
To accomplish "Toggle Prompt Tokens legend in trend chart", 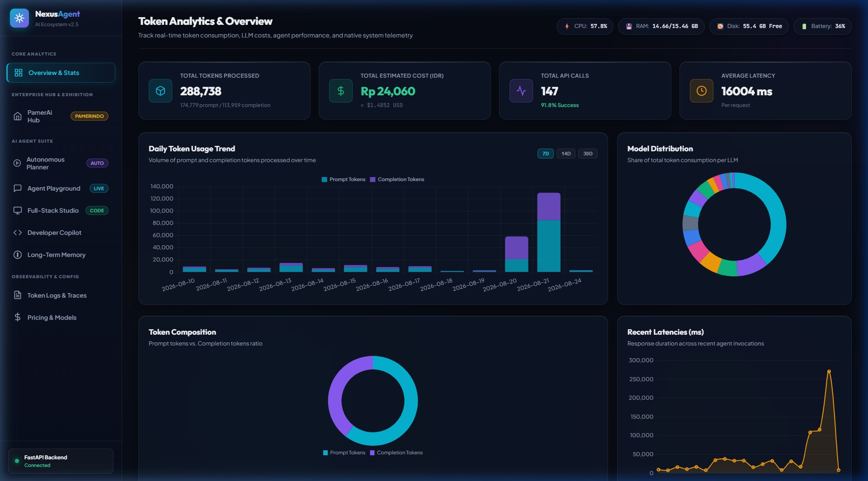I will (x=344, y=179).
